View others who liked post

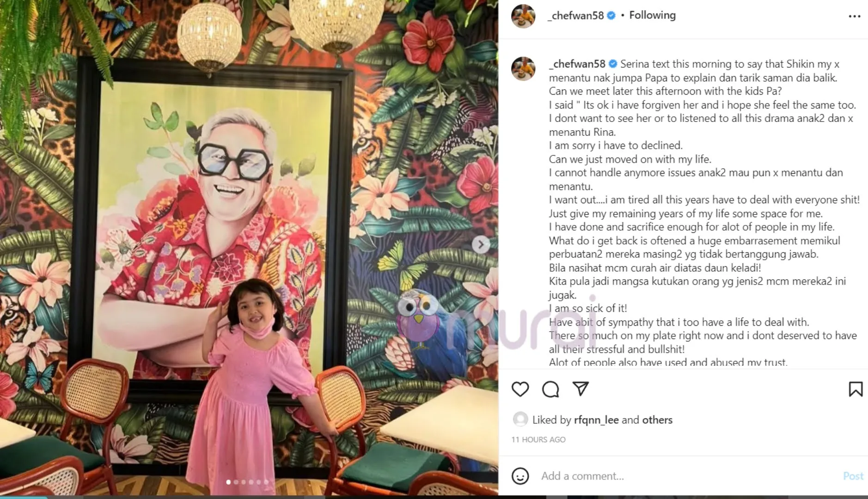[657, 420]
